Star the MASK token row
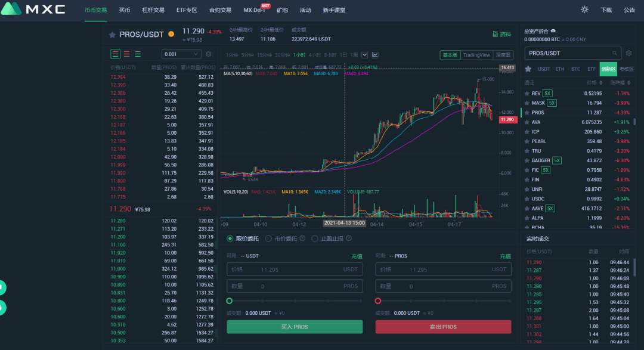644x350 pixels. 527,103
